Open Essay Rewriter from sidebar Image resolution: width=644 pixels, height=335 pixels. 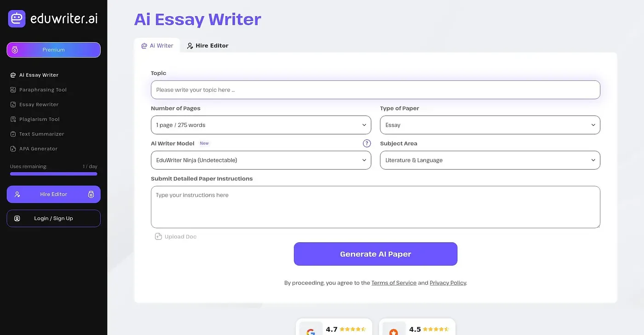[39, 104]
